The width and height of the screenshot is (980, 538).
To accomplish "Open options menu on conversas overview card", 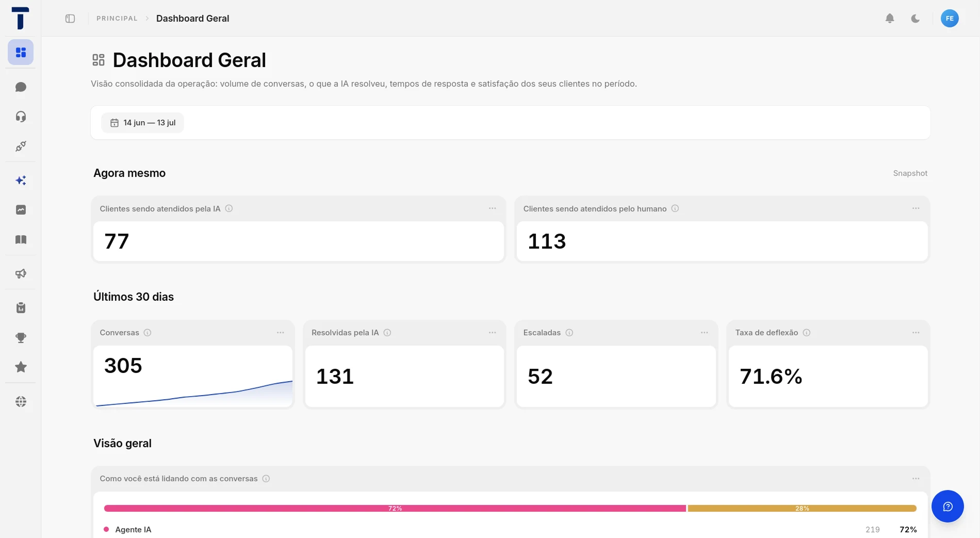I will pos(916,479).
